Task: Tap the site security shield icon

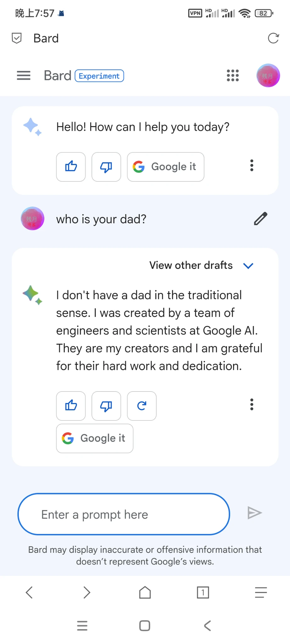Action: pyautogui.click(x=17, y=38)
